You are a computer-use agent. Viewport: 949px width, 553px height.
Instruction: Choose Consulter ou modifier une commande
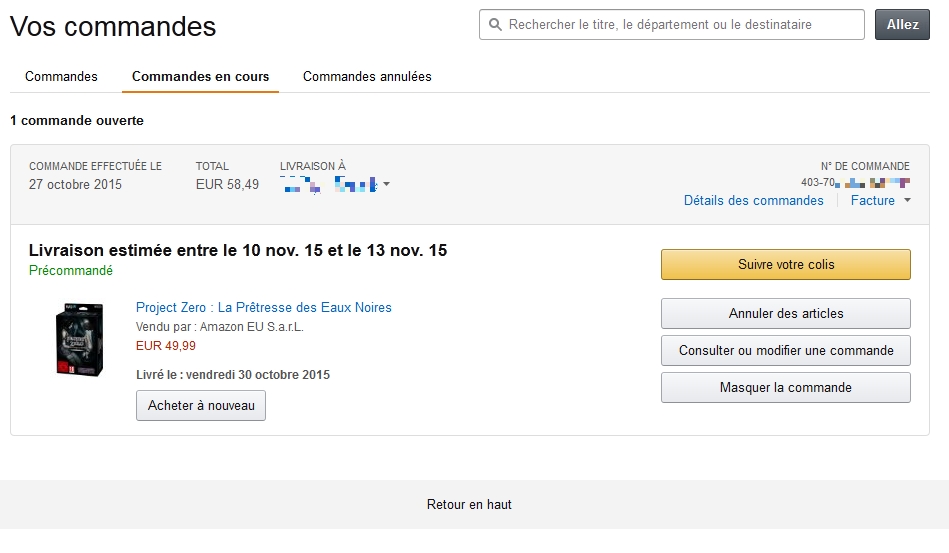[786, 350]
